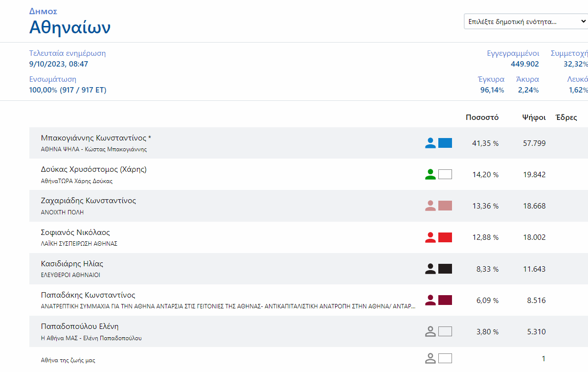Select the Κασιδιάρης Ηλίας row name
The height and width of the screenshot is (372, 588).
(x=72, y=264)
